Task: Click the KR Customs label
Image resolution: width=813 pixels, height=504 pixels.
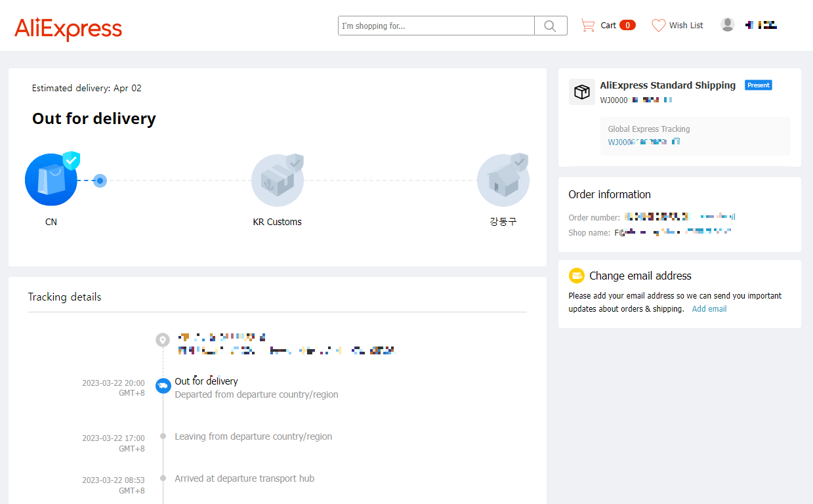Action: pos(277,222)
